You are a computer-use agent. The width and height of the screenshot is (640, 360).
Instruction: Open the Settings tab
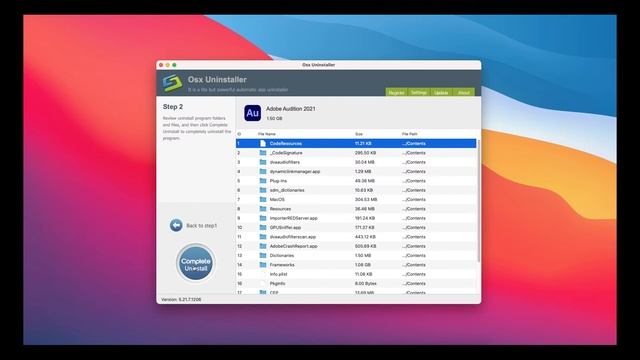tap(419, 93)
